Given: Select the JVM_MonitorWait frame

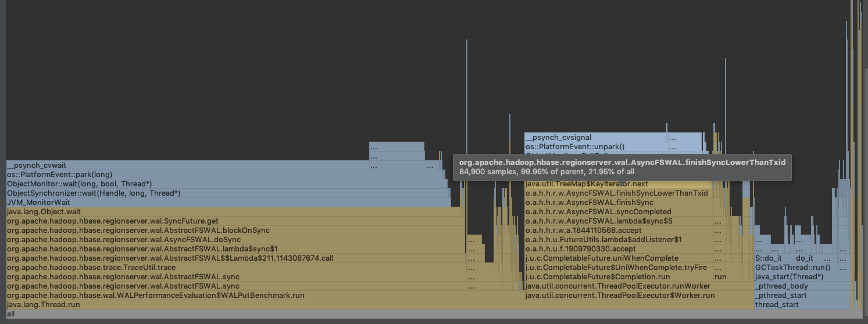Looking at the screenshot, I should (228, 203).
